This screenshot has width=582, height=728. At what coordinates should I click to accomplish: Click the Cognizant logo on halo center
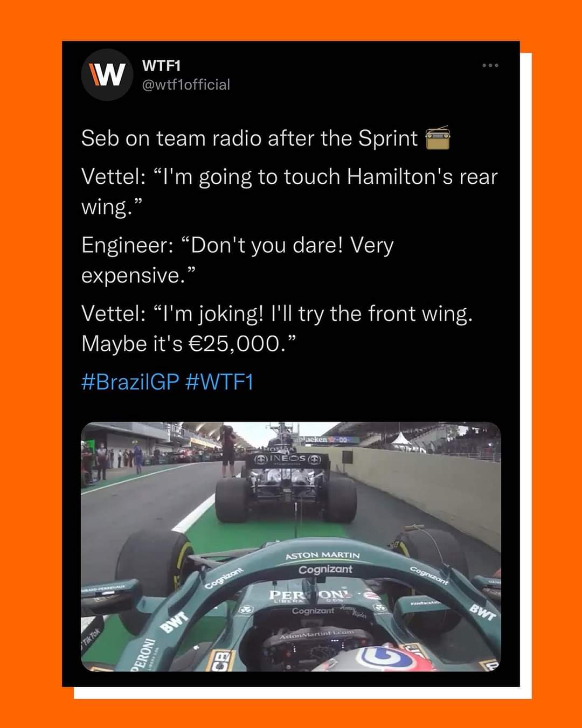click(x=325, y=570)
